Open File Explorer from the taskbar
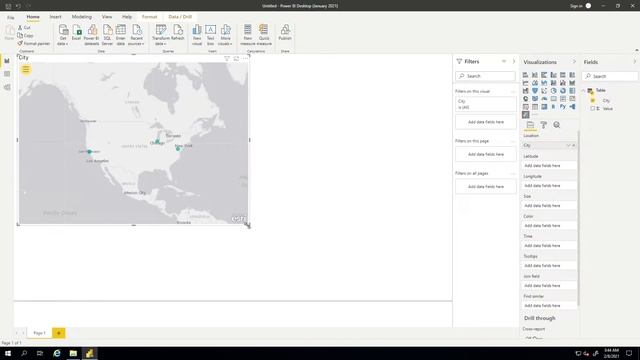The image size is (640, 360). point(73,353)
